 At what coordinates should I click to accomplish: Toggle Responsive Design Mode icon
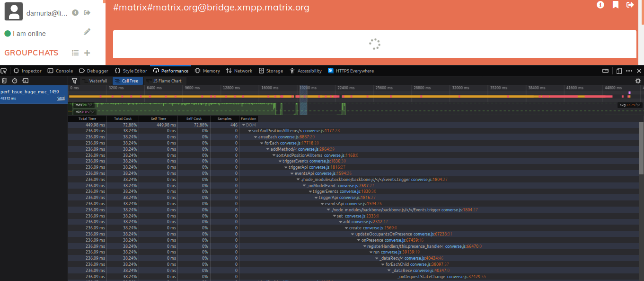[x=619, y=71]
